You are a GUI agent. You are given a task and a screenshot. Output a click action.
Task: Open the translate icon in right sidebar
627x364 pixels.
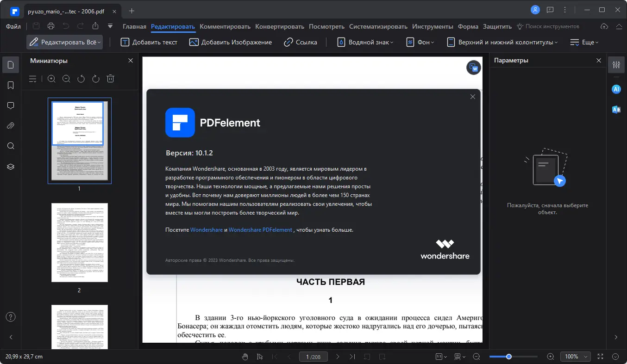coord(616,110)
